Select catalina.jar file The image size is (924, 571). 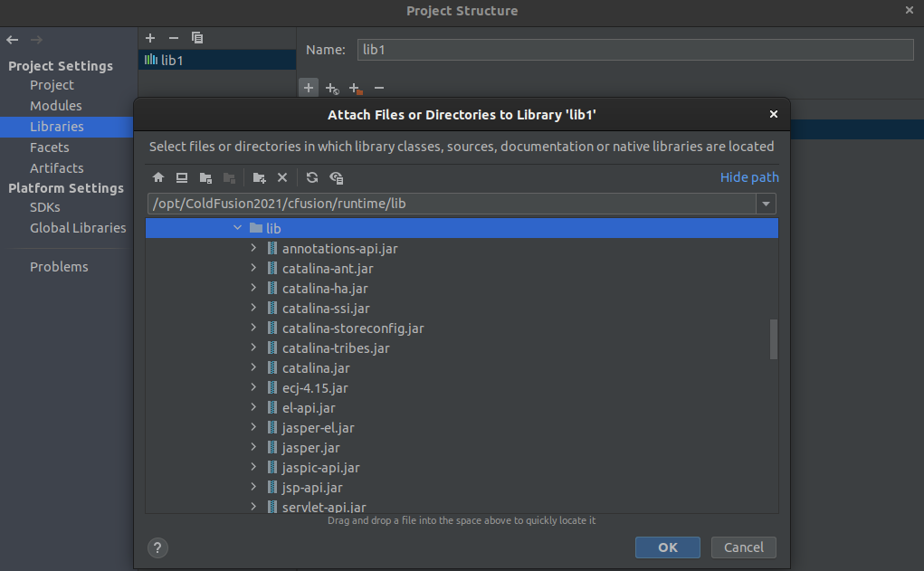tap(316, 368)
